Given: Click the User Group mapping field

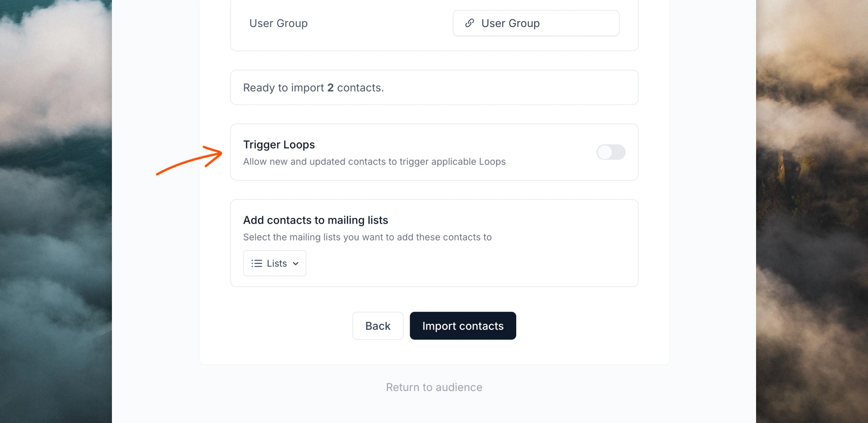Looking at the screenshot, I should (x=536, y=23).
